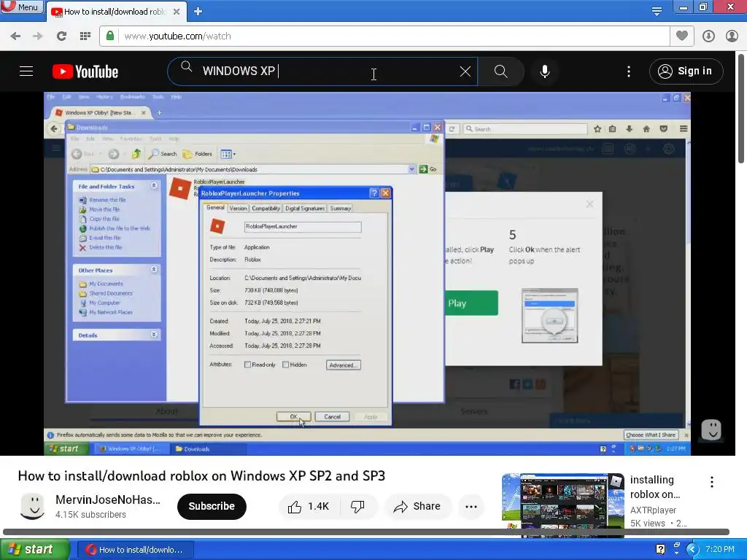This screenshot has height=560, width=747.
Task: Open the Opera account profile icon
Action: click(732, 36)
